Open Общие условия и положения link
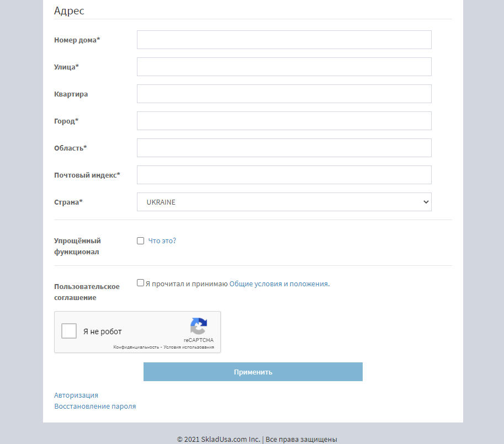Image resolution: width=504 pixels, height=444 pixels. coord(279,284)
